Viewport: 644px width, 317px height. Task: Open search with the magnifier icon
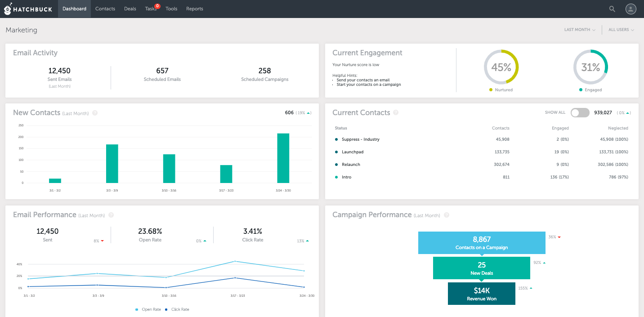click(612, 9)
